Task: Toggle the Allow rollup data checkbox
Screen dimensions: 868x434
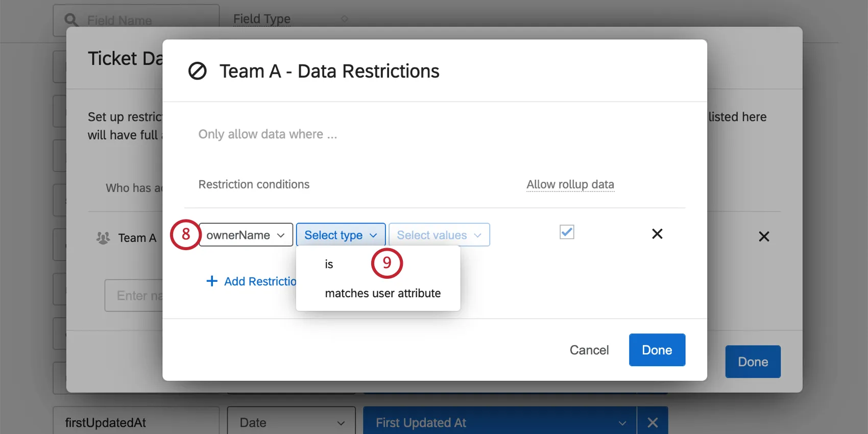Action: point(567,232)
